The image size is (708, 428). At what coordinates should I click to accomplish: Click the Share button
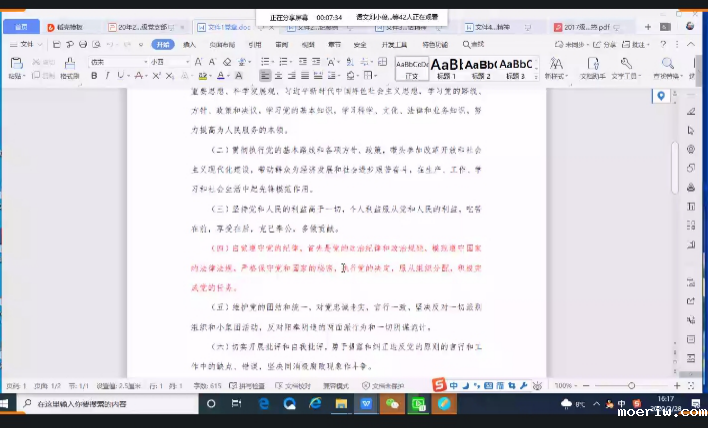pos(604,44)
